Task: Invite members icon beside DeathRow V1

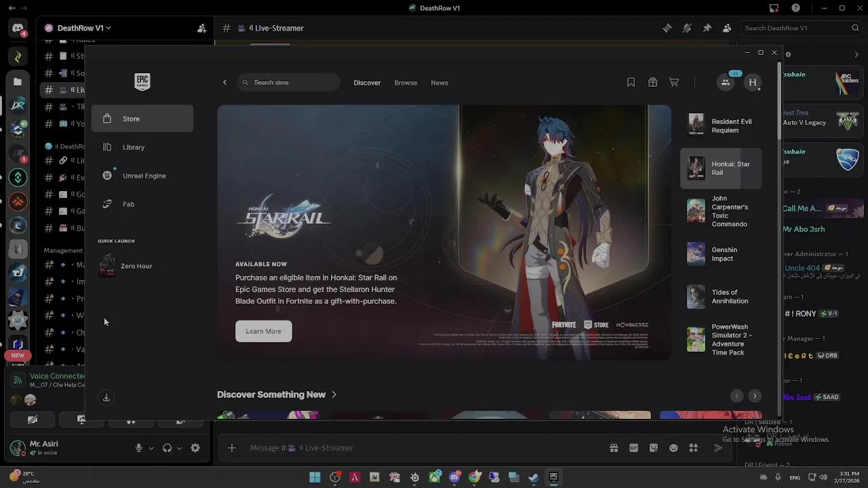Action: (201, 28)
